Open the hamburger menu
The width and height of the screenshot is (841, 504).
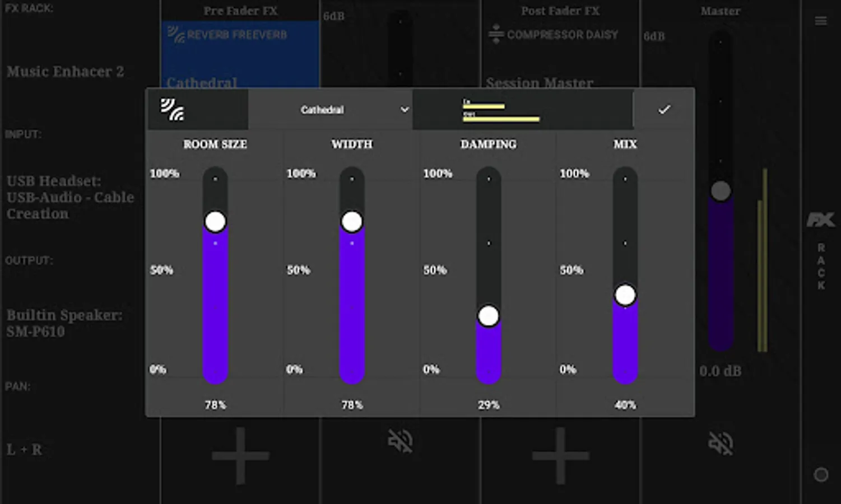click(x=821, y=21)
